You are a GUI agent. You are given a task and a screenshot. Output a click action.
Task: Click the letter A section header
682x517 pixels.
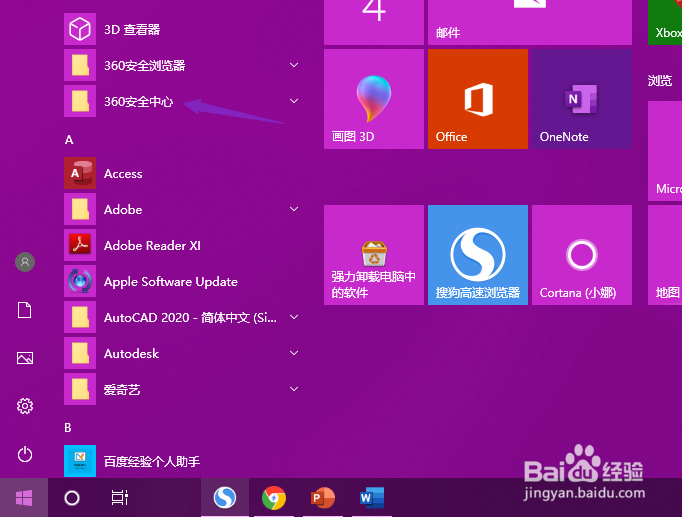[x=69, y=140]
